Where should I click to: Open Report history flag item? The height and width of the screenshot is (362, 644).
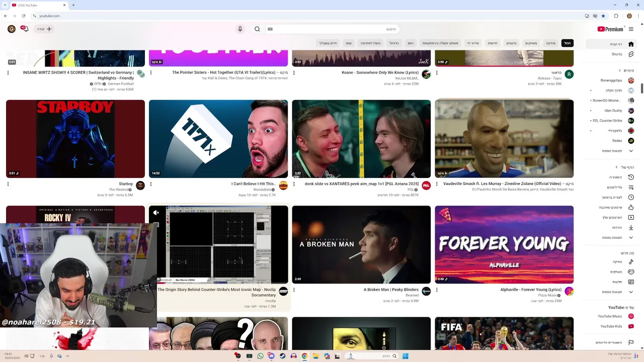[x=611, y=342]
